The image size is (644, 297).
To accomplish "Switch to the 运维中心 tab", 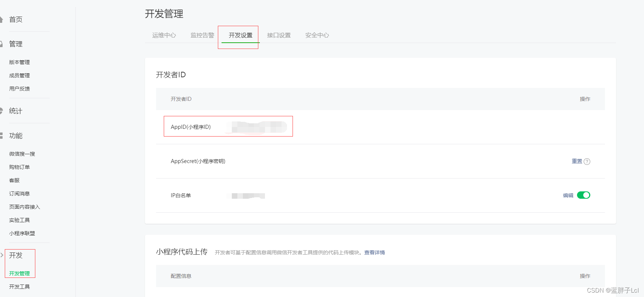I will [x=164, y=35].
